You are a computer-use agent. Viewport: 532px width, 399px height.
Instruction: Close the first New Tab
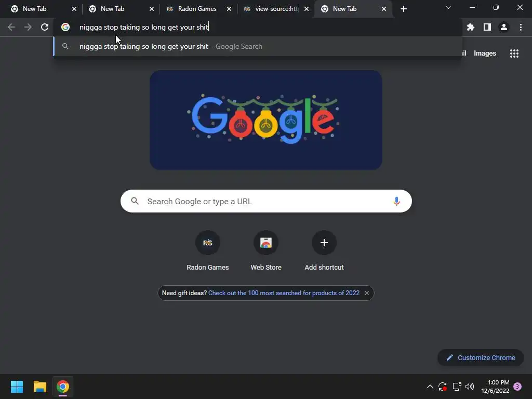pos(74,9)
